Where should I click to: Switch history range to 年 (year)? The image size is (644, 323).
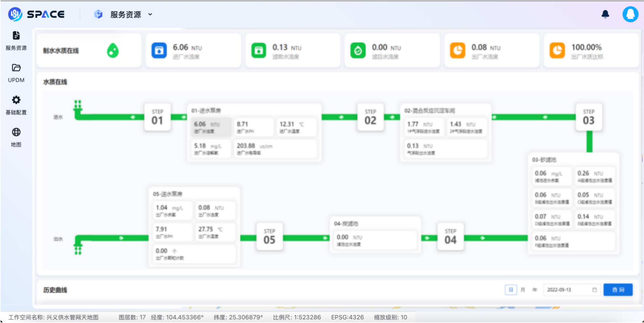coord(534,290)
